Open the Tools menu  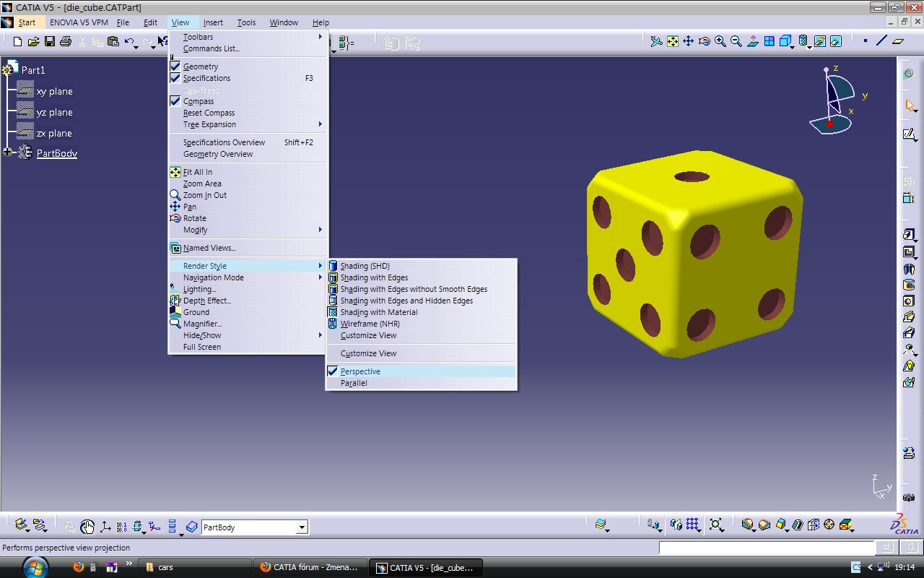pos(246,22)
